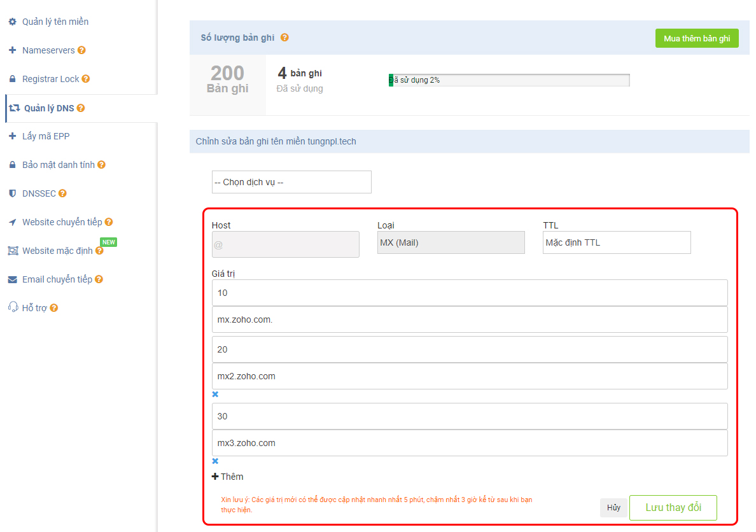
Task: Remove the mx3.zoho.com entry with its X icon
Action: coord(215,461)
